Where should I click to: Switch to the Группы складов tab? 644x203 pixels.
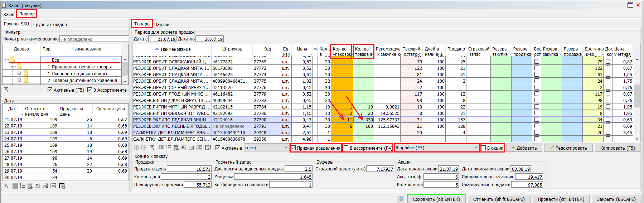50,24
